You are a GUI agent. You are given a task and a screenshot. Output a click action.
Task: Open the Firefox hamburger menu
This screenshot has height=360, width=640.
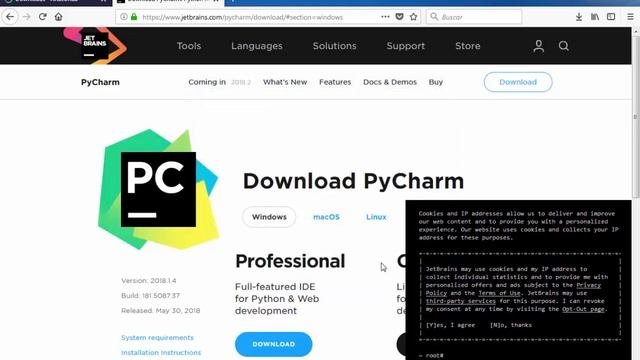[x=630, y=17]
